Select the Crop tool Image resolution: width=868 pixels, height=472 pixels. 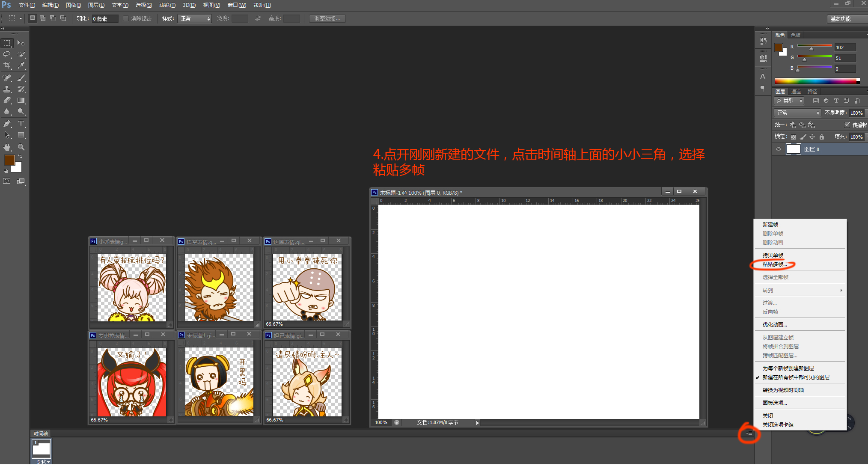click(7, 65)
